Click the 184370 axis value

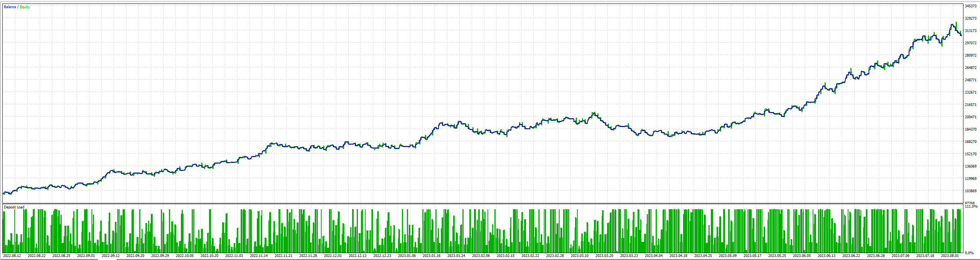(971, 129)
